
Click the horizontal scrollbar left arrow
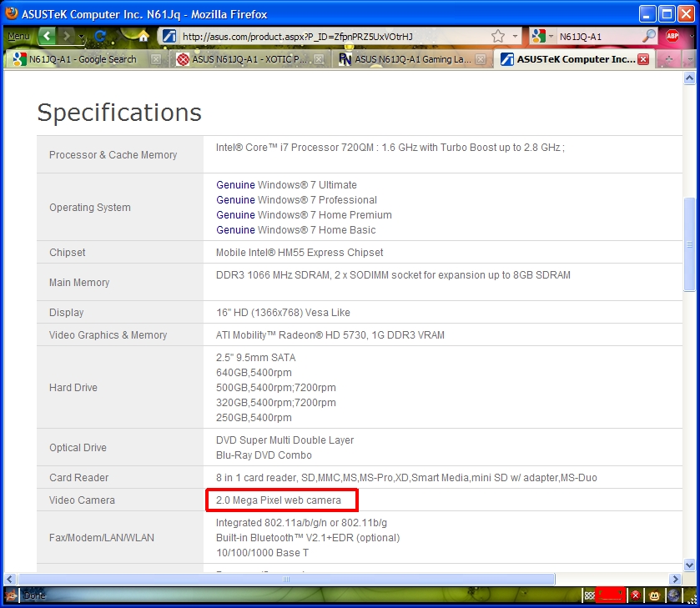(10, 579)
